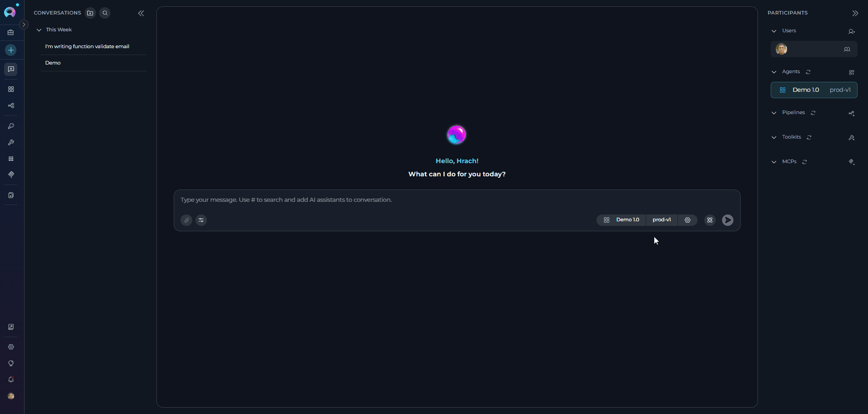
Task: Open the notifications bell icon
Action: click(x=11, y=379)
